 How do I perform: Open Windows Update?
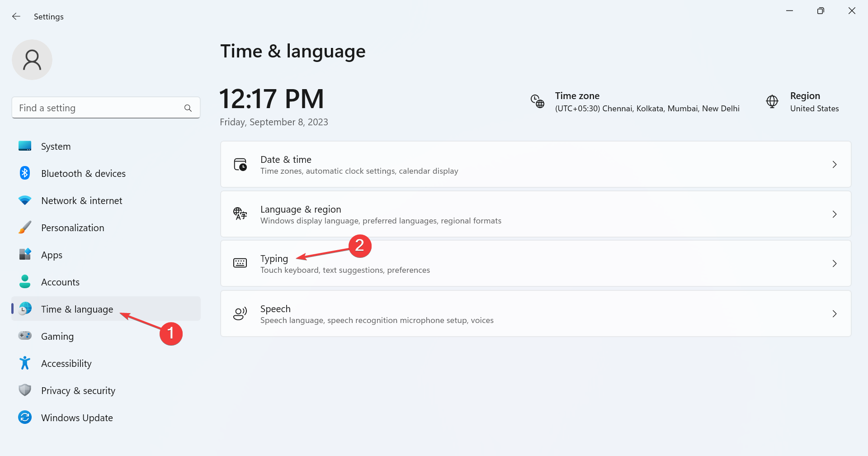tap(77, 417)
